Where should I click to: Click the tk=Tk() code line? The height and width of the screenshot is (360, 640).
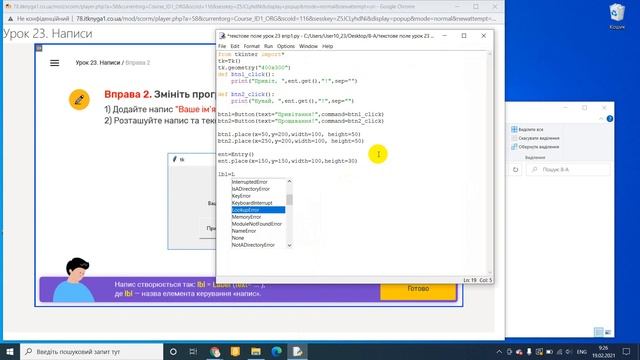click(x=229, y=61)
